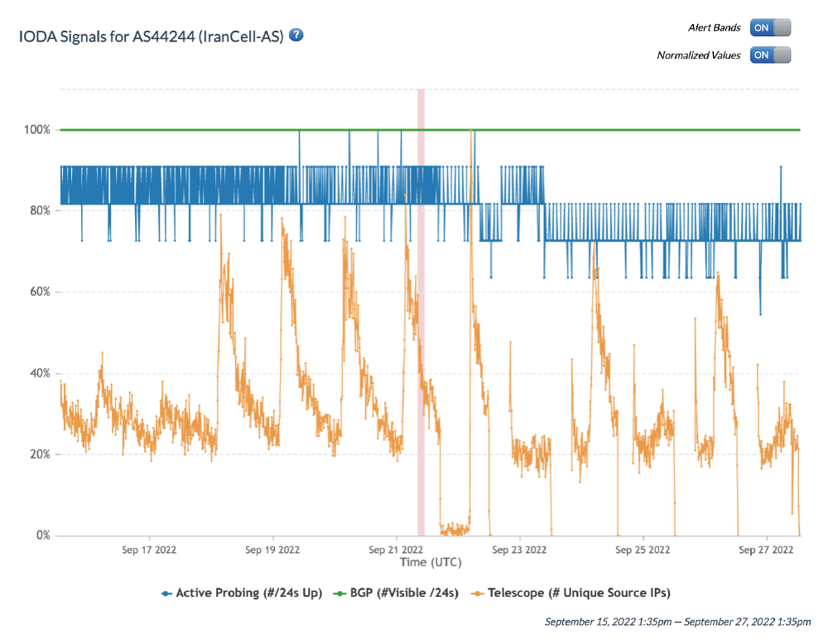
Task: Click the Sep 19 2022 axis label
Action: 272,550
